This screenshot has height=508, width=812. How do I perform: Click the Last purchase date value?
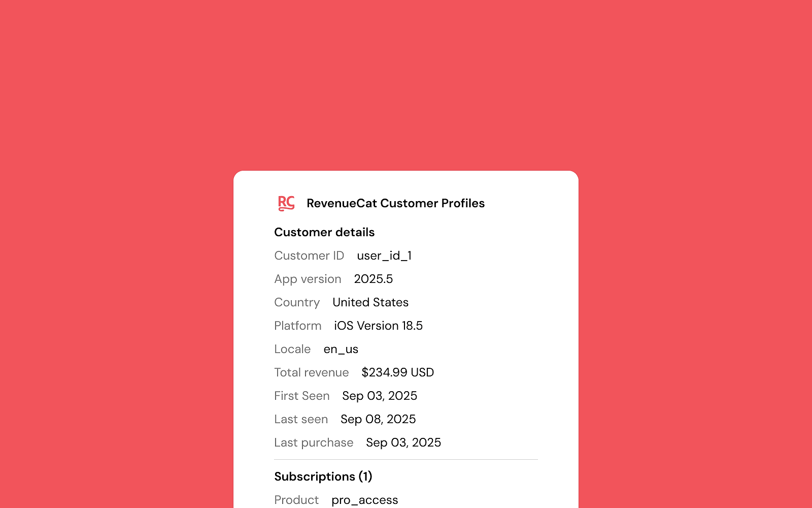(403, 442)
